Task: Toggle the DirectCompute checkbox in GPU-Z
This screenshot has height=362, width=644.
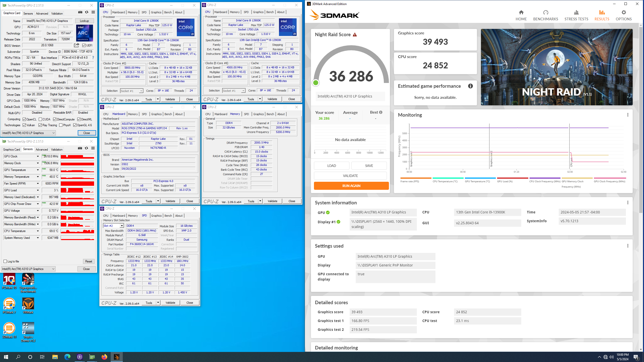Action: coord(55,119)
